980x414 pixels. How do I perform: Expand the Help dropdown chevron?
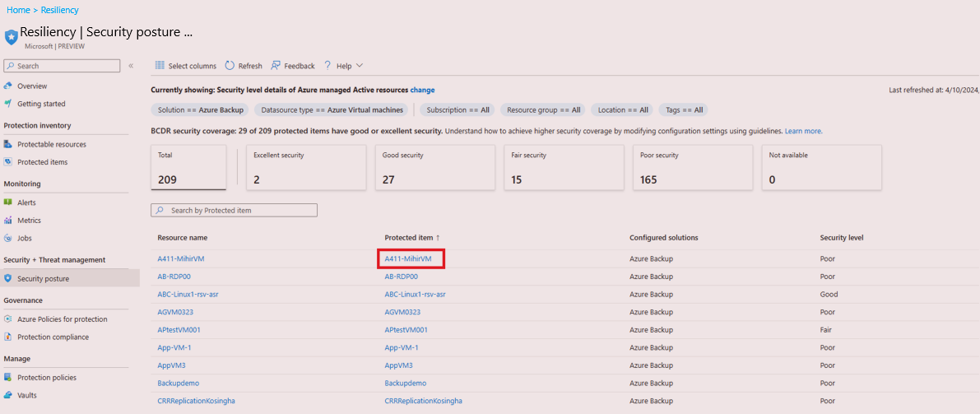(x=360, y=66)
